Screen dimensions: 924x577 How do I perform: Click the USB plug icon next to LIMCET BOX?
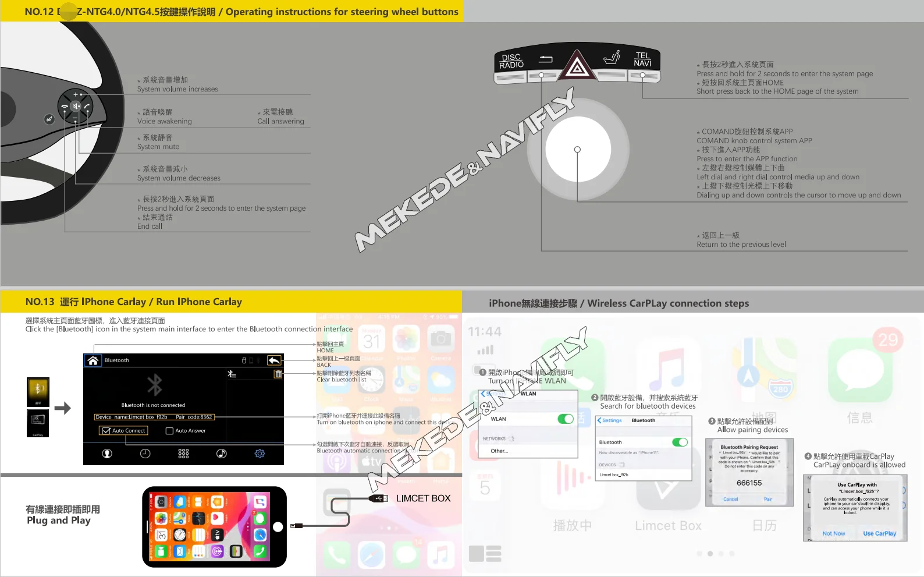pyautogui.click(x=379, y=498)
